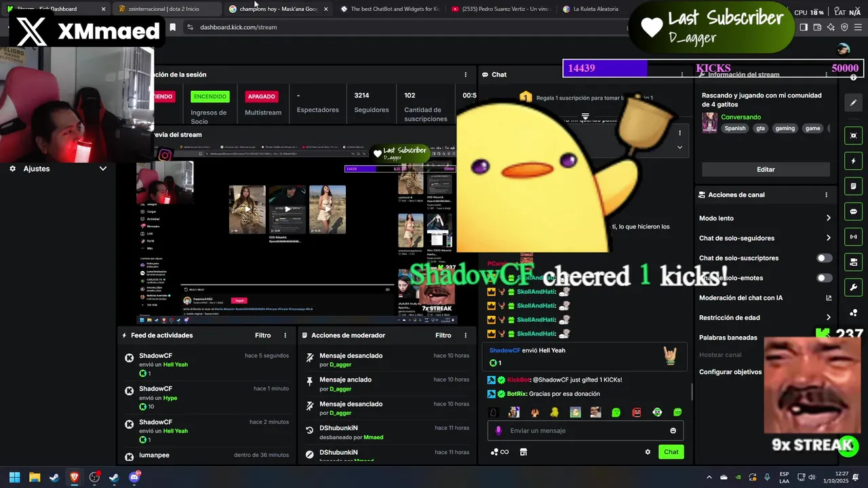Click the chat scrollbar

pos(692,391)
